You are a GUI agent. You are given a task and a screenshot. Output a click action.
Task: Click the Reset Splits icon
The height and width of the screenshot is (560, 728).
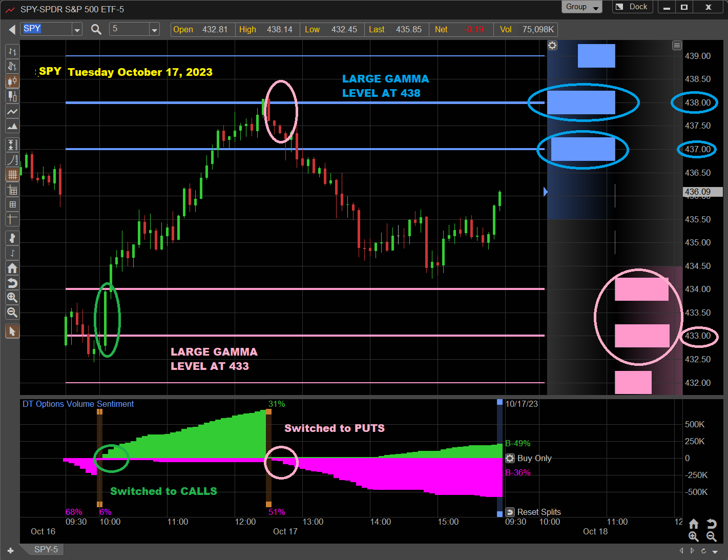click(x=510, y=512)
